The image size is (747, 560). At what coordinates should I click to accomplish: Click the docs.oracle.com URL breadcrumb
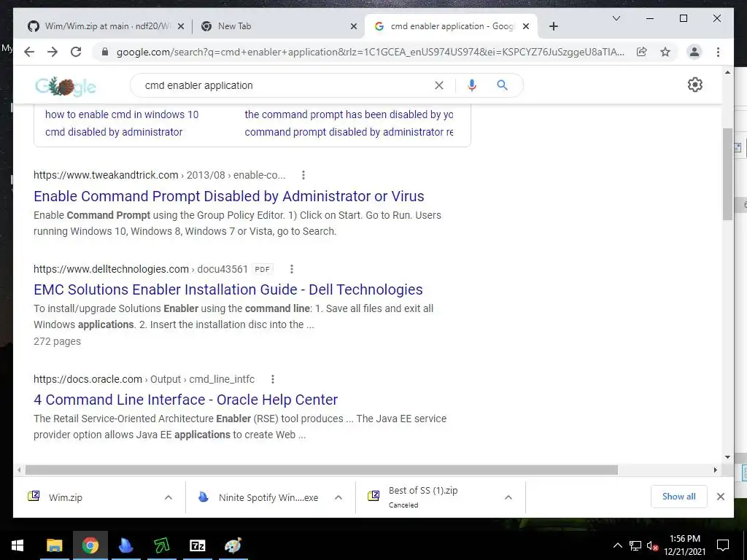(x=144, y=379)
